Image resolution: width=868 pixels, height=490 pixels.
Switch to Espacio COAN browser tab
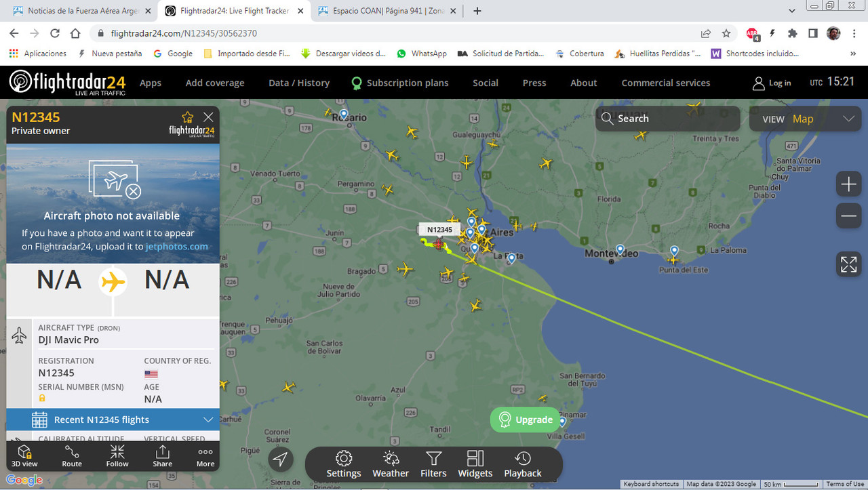pos(388,11)
